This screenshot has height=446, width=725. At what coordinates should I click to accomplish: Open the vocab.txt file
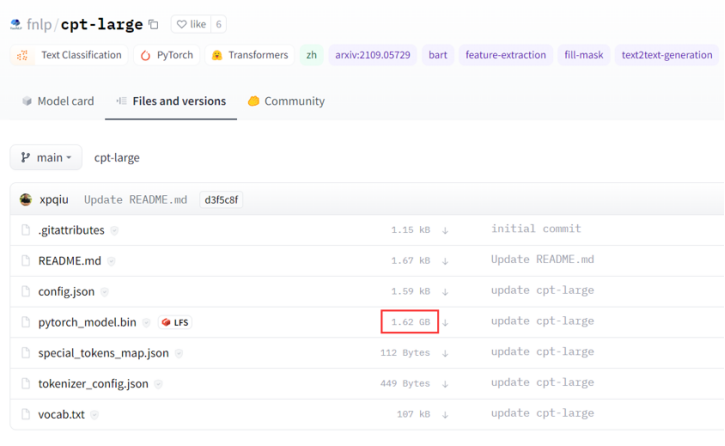(x=61, y=415)
